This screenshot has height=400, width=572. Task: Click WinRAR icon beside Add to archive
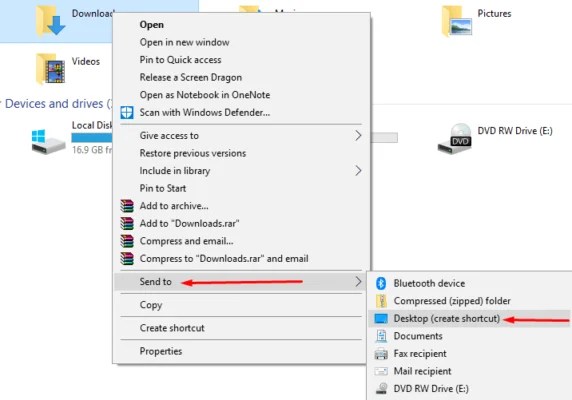click(x=127, y=206)
